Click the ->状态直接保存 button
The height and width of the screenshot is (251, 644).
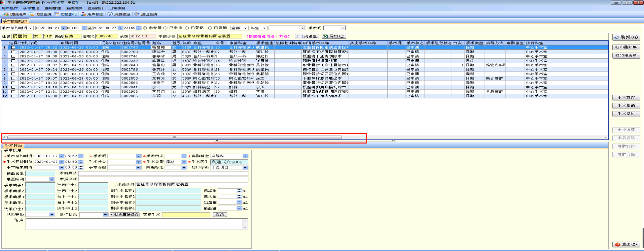coord(125,215)
